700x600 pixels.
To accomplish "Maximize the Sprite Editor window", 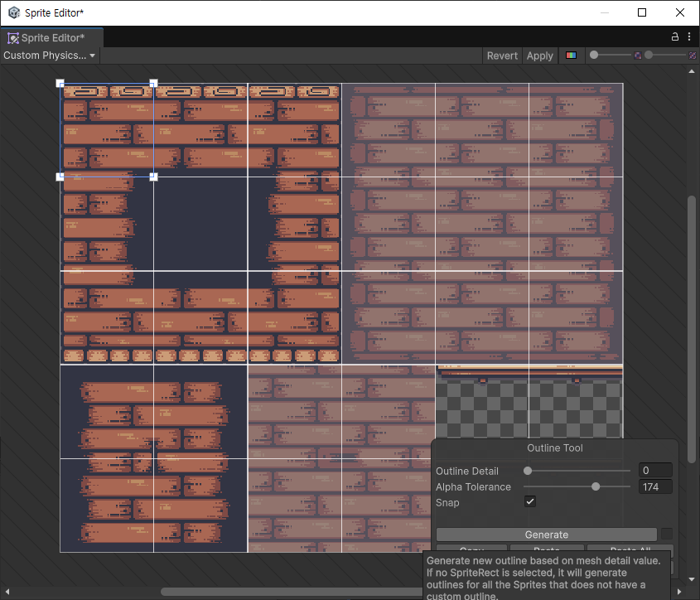I will [642, 12].
